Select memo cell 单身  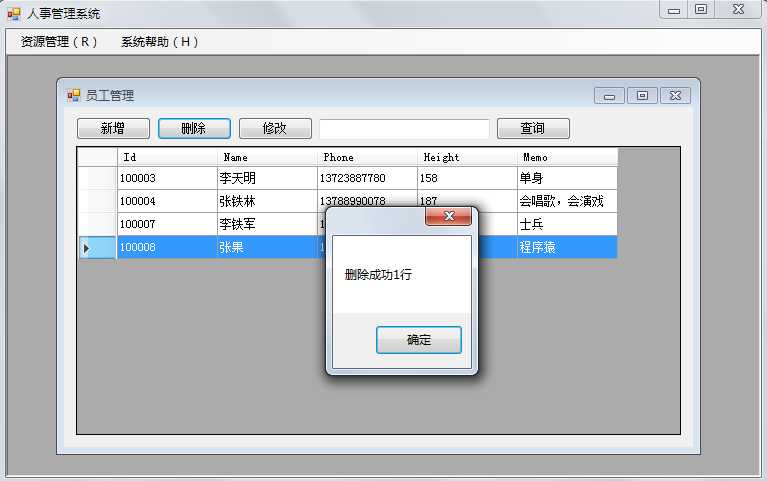tap(567, 178)
